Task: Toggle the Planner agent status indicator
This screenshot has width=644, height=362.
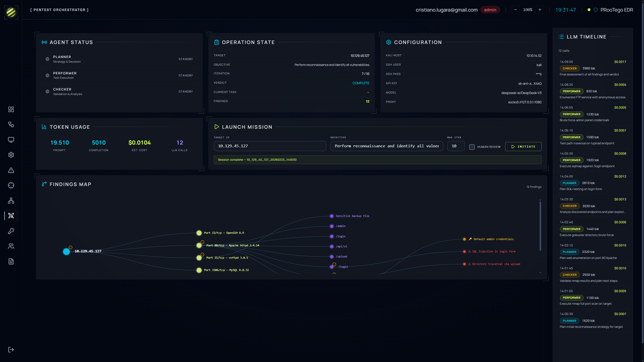Action: [x=47, y=59]
